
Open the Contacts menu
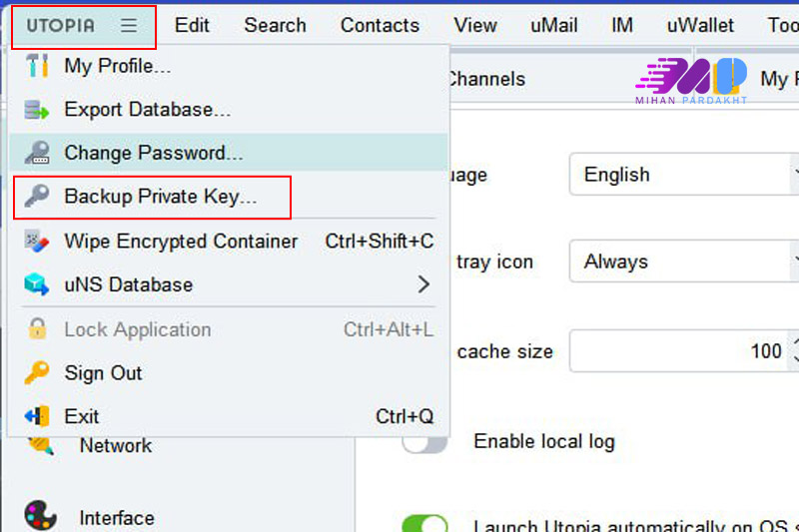coord(380,25)
